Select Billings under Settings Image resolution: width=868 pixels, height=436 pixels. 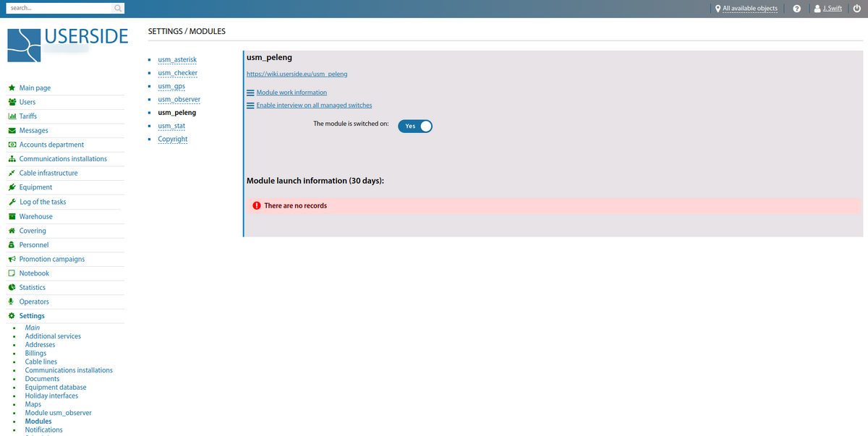click(35, 353)
